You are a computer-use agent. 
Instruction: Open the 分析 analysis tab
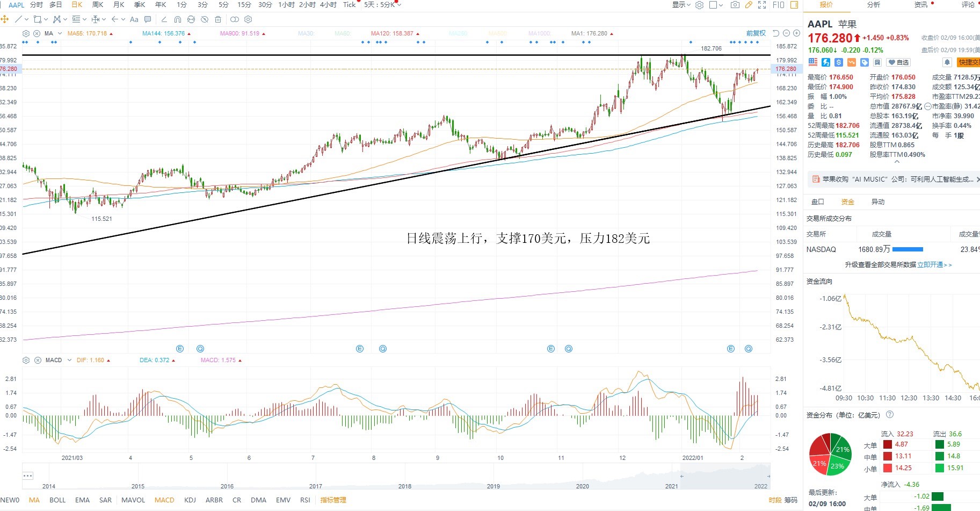click(874, 5)
